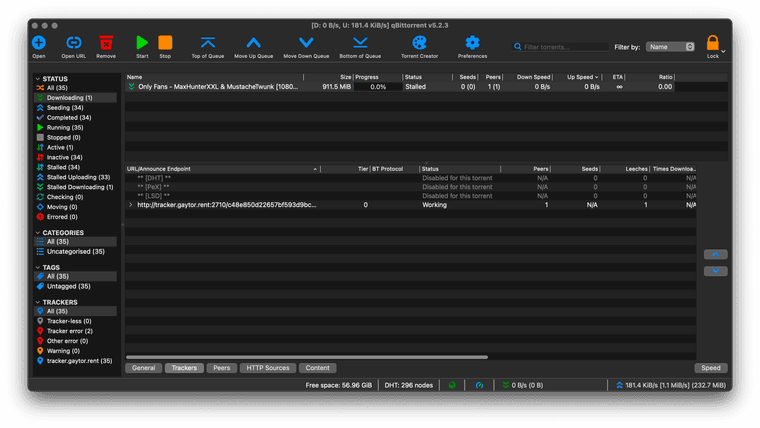Select the Moving (0) filter

(x=75, y=207)
